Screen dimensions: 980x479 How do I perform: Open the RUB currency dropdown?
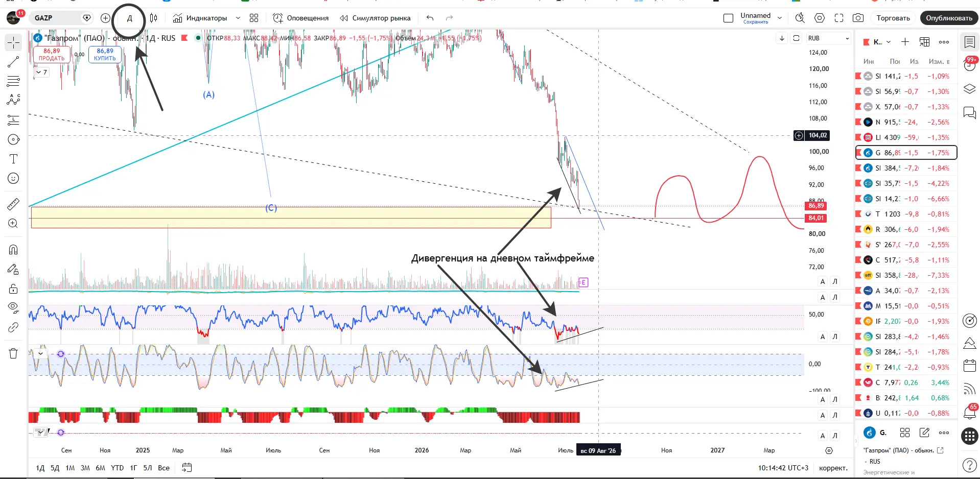point(828,38)
